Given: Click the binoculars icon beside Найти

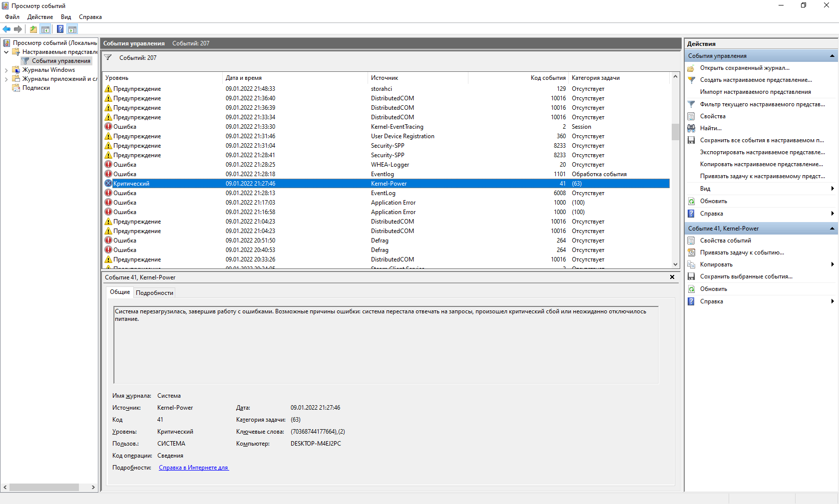Looking at the screenshot, I should [691, 128].
